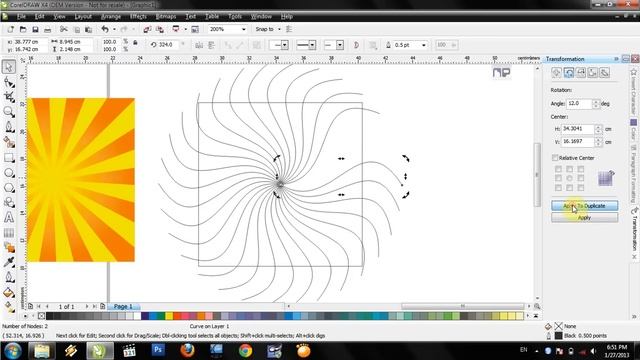Click the Print icon
Image resolution: width=640 pixels, height=360 pixels.
(48, 29)
